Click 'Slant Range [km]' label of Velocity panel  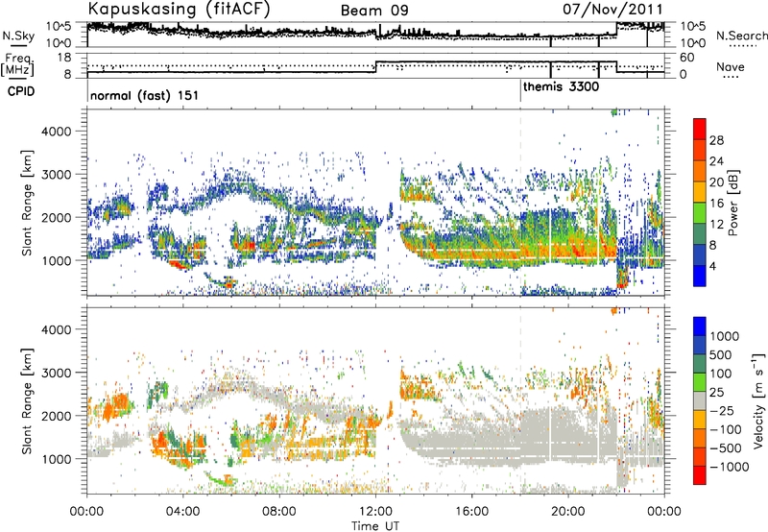(x=28, y=400)
